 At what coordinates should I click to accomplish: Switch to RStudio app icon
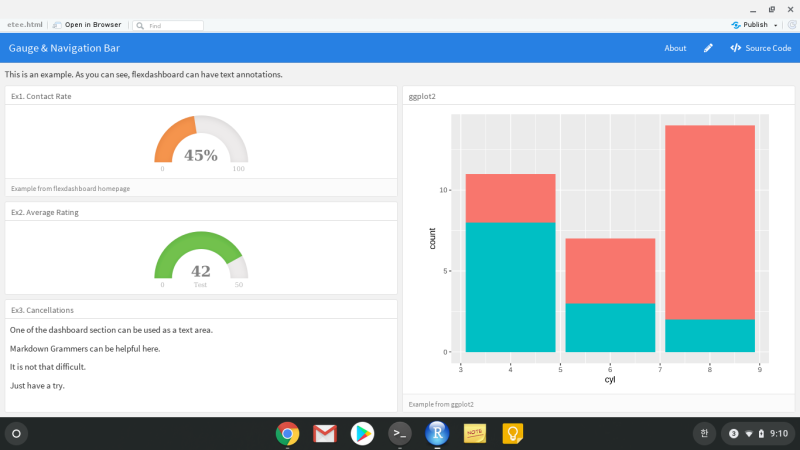click(437, 434)
